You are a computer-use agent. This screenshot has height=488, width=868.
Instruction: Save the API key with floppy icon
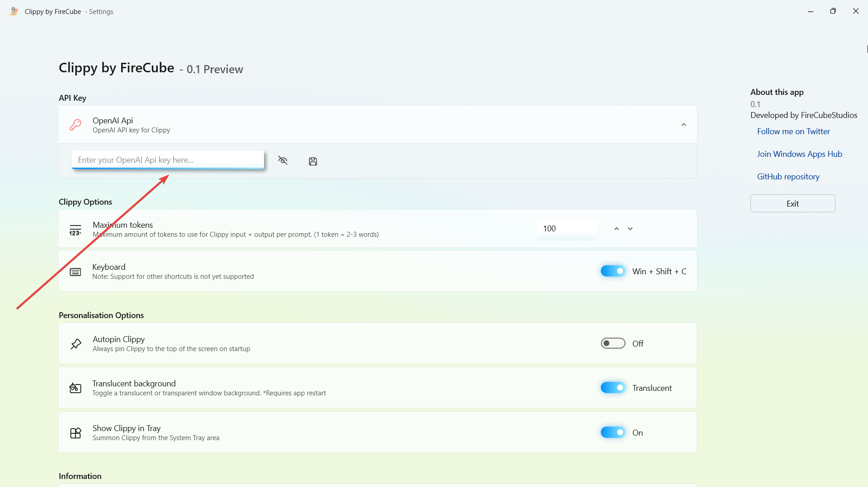coord(313,161)
